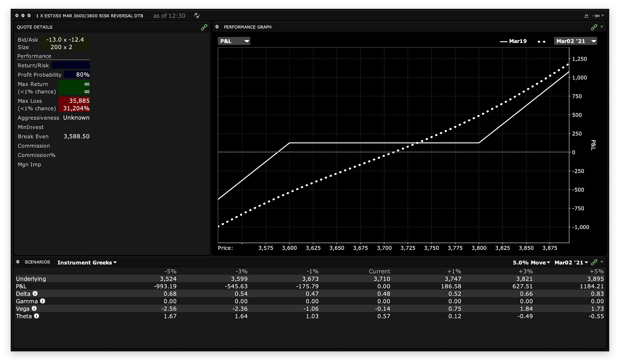The image size is (620, 364).
Task: Click the Performance section heading
Action: click(34, 56)
